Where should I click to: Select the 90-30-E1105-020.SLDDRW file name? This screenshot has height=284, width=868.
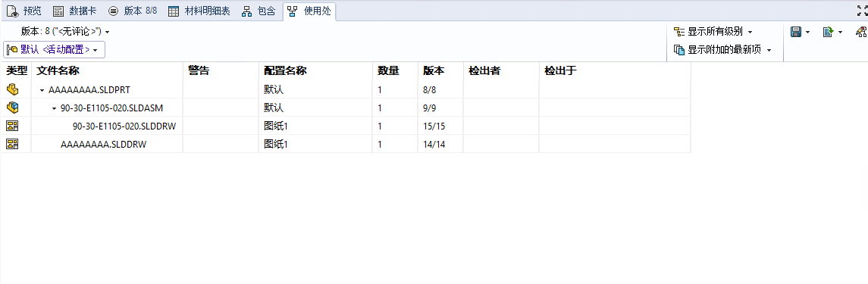pos(124,126)
